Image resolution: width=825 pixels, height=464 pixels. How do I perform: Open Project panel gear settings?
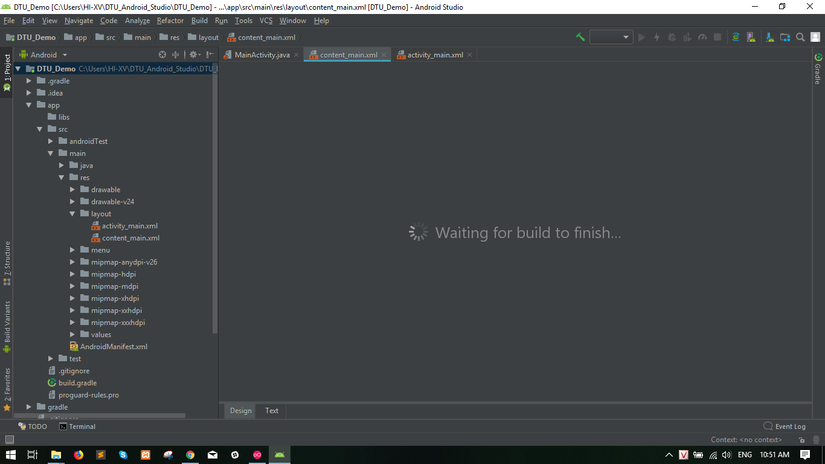coord(194,55)
